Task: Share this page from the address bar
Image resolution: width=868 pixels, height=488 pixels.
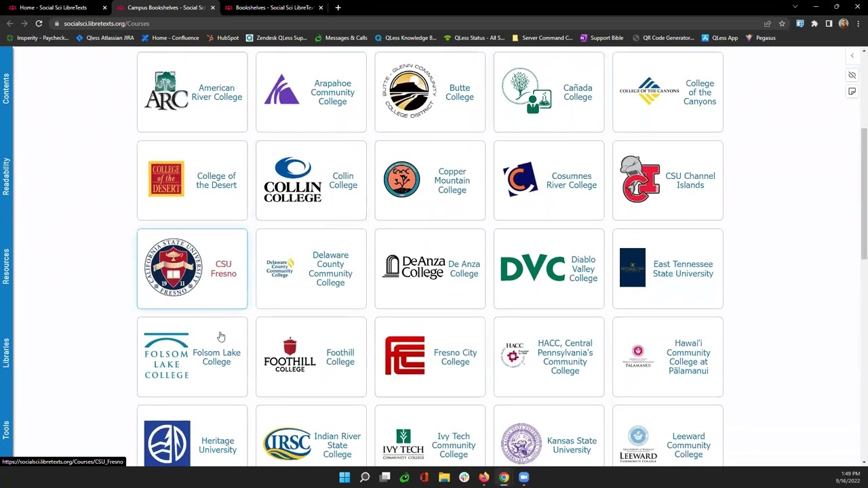Action: [x=768, y=23]
